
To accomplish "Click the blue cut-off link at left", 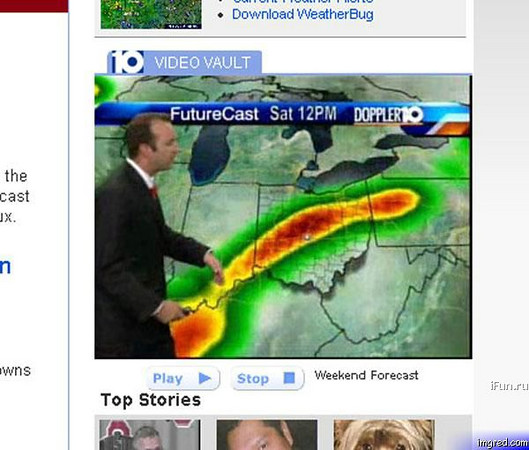I will pos(5,266).
